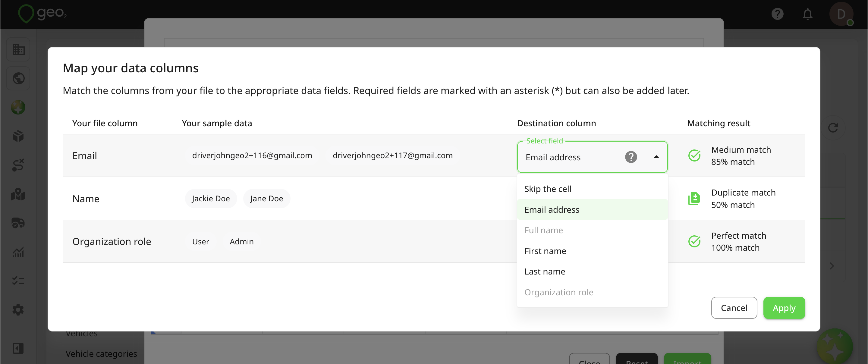Click sample email driverjohngeo2+117@gmail.com
The height and width of the screenshot is (364, 868).
392,156
